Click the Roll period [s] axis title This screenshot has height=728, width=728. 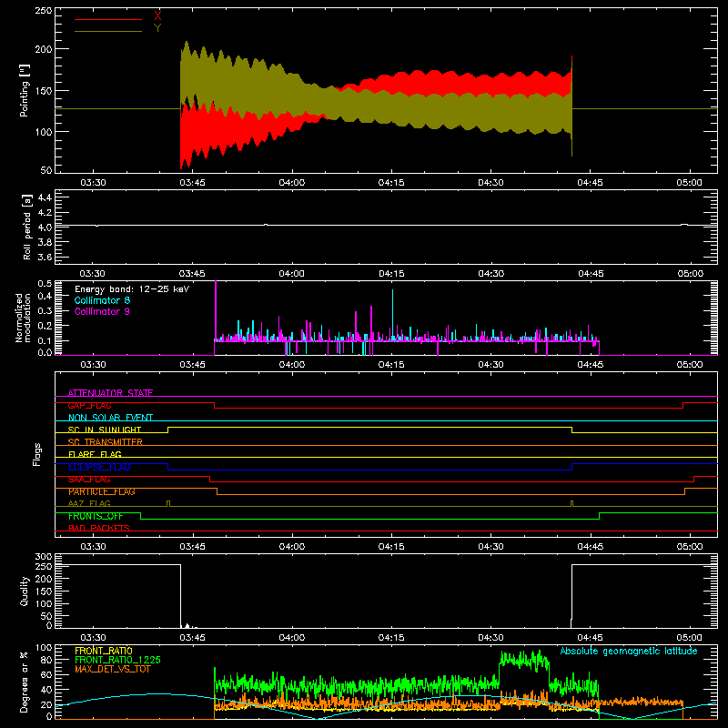(x=27, y=227)
